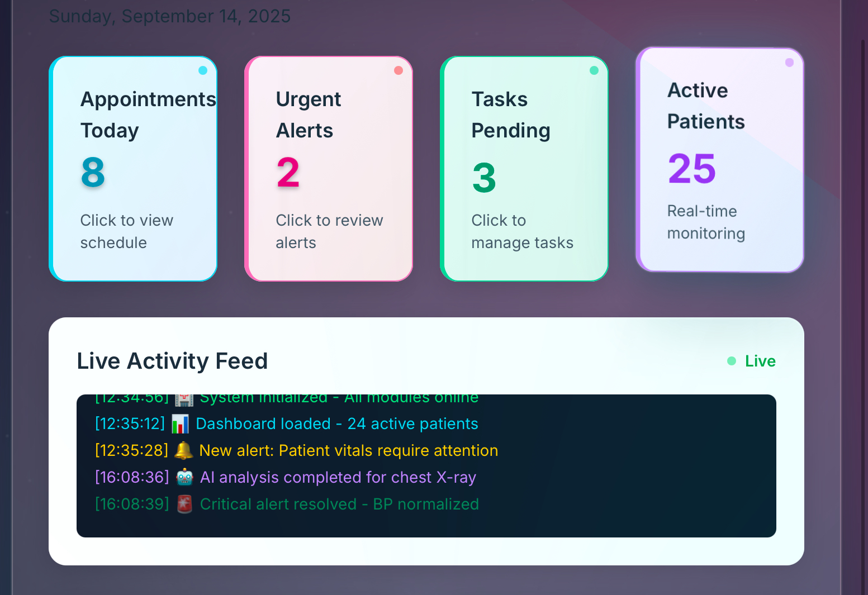Click the Active Patients count of 25
The width and height of the screenshot is (868, 595).
691,169
